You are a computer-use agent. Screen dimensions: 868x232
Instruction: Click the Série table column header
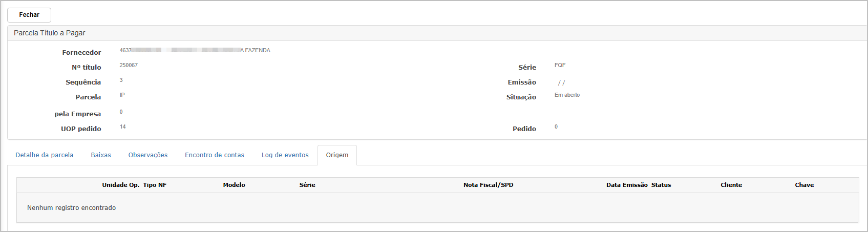307,185
